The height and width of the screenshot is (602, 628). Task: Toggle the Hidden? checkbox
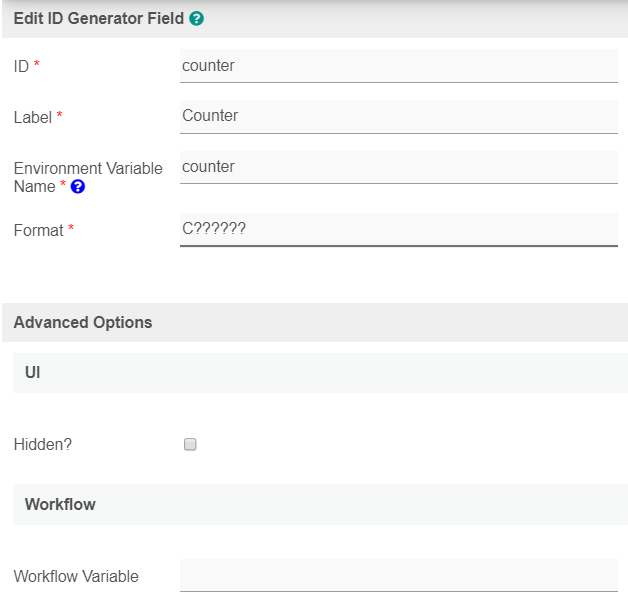[190, 445]
